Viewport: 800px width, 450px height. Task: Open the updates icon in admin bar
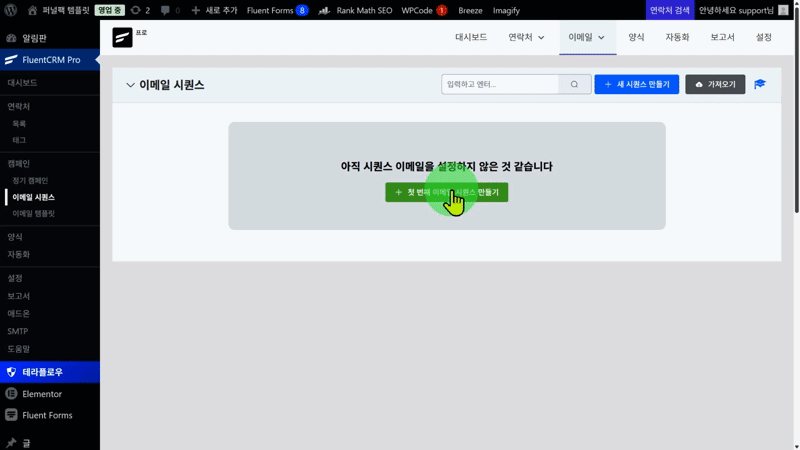(x=136, y=10)
